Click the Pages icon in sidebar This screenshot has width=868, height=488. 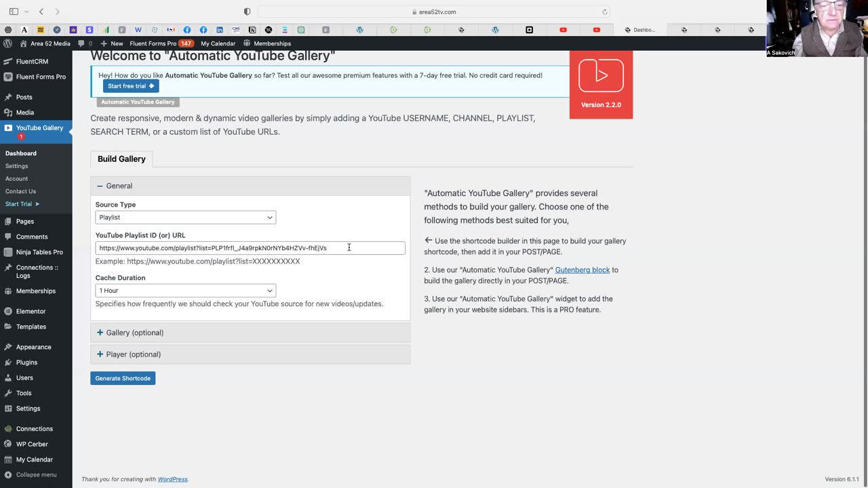pos(8,221)
